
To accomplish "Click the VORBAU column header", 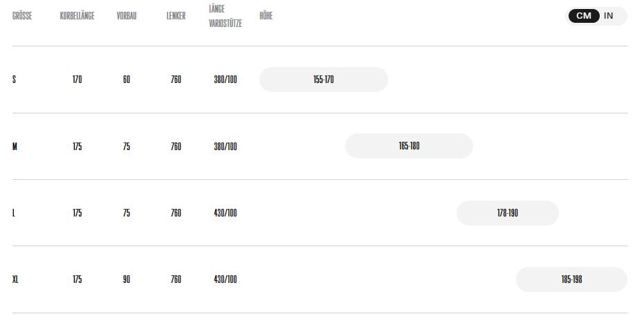I will point(127,16).
